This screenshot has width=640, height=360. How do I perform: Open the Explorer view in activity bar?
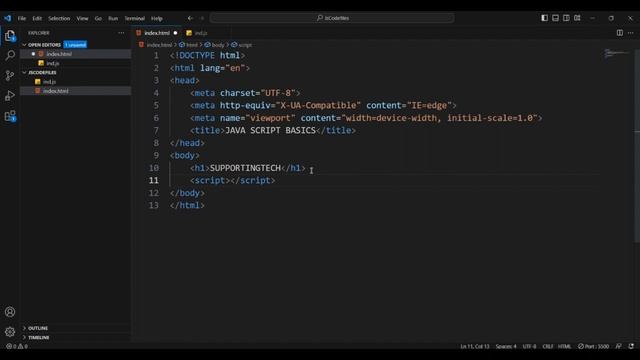[10, 36]
